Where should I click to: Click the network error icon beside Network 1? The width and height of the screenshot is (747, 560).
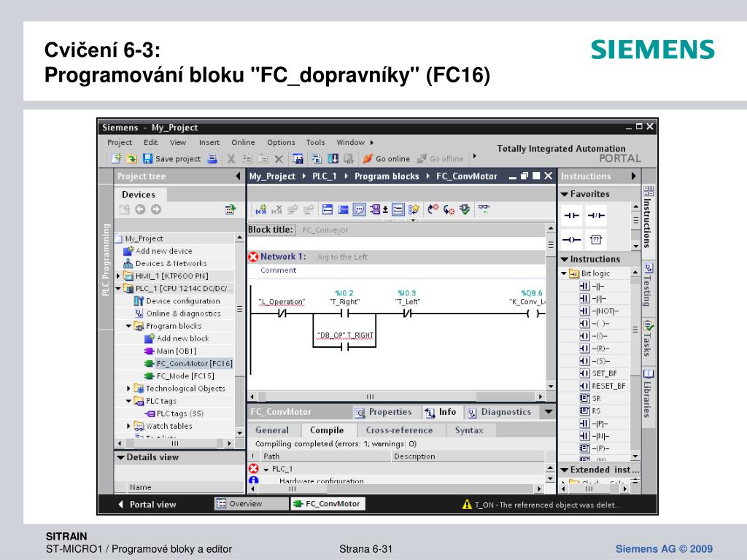[253, 257]
